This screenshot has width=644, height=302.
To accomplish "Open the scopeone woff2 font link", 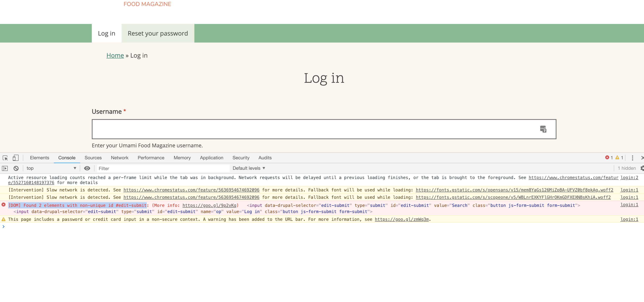I will [513, 197].
